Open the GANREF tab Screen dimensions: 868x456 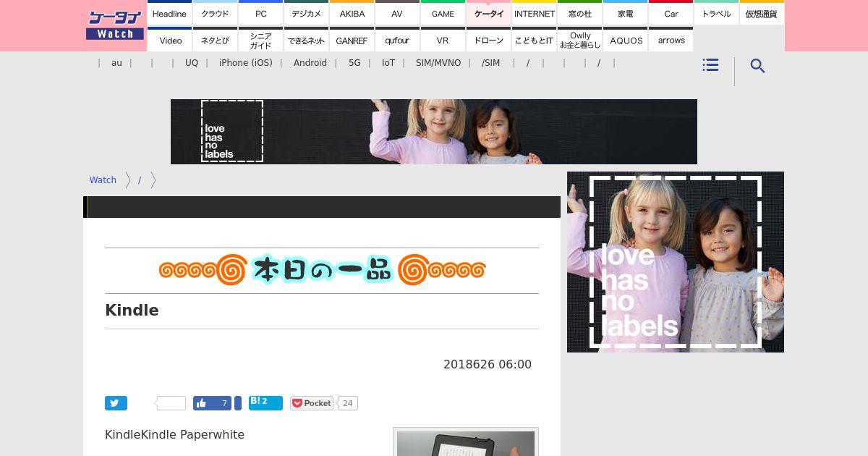click(352, 39)
